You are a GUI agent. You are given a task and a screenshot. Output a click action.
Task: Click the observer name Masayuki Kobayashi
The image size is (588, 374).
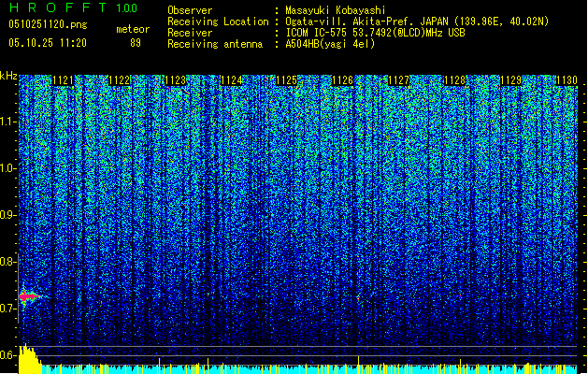[x=336, y=10]
